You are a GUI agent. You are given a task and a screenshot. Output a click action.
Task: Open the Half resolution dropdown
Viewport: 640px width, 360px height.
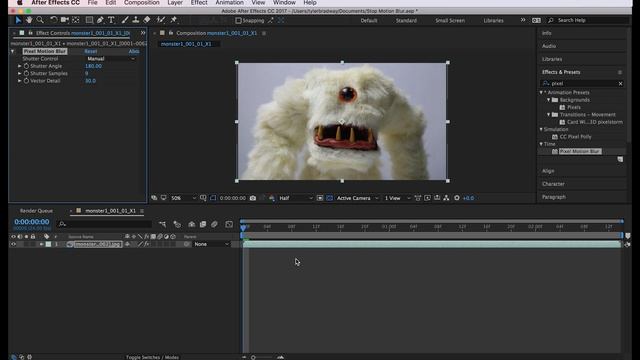click(296, 198)
